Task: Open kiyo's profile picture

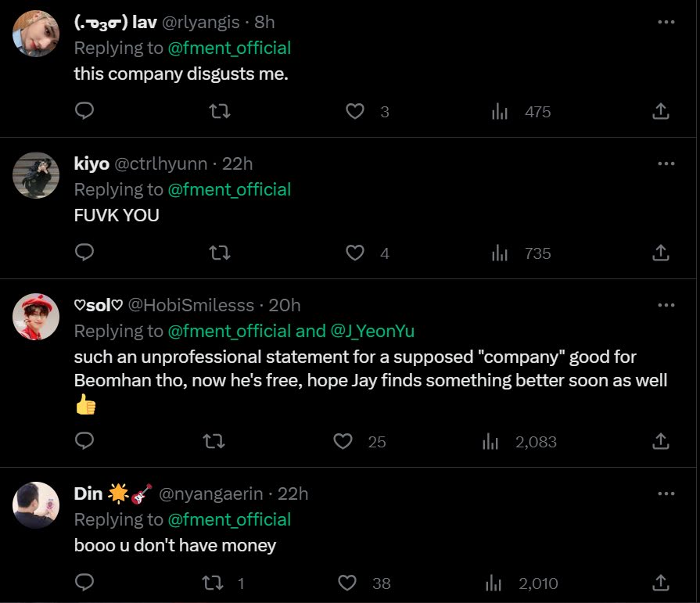Action: [x=36, y=174]
